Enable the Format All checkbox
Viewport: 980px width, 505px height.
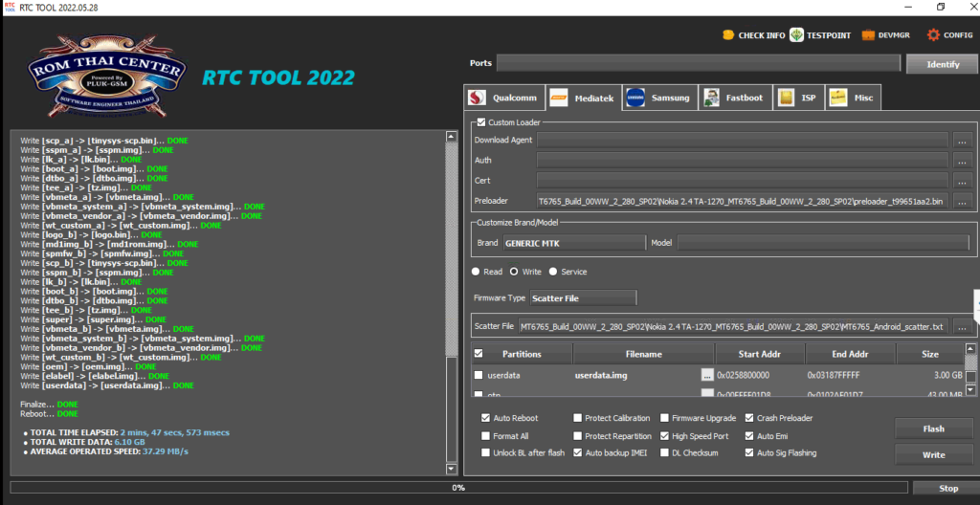[x=487, y=435]
